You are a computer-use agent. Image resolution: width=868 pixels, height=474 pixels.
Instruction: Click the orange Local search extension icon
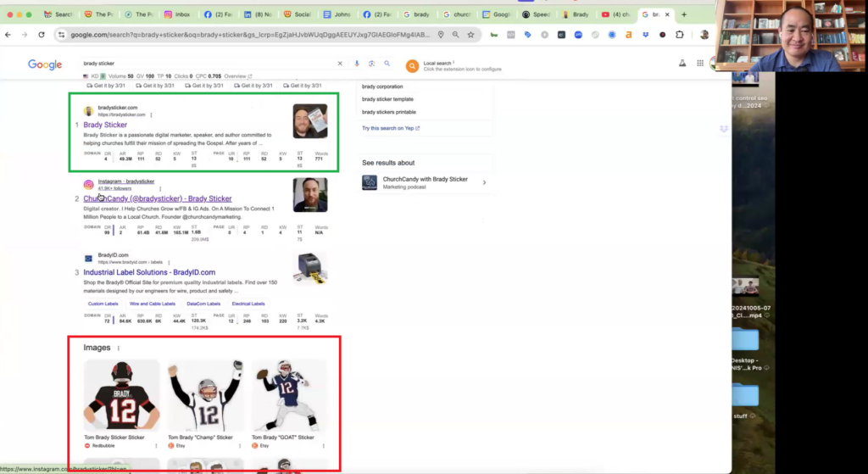pyautogui.click(x=412, y=66)
